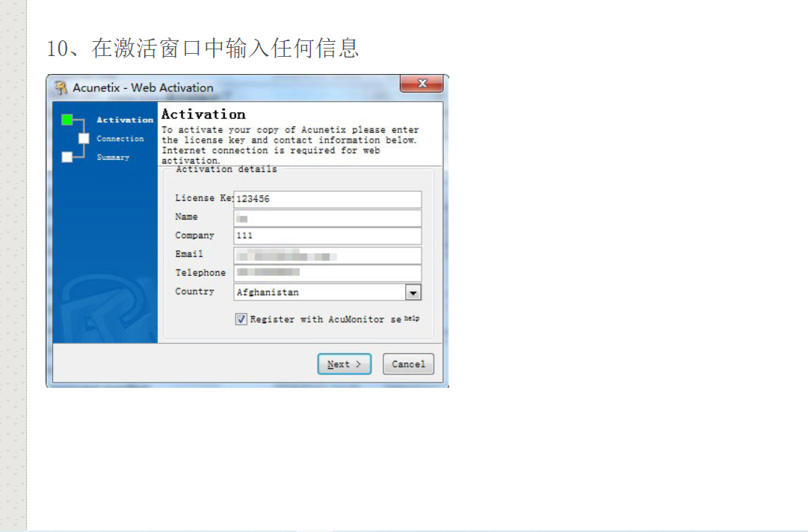Open the Country dropdown arrow

tap(413, 292)
